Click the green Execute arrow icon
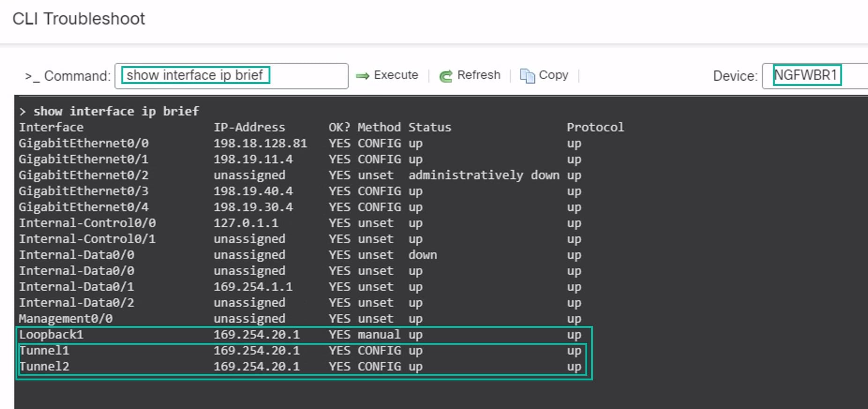This screenshot has width=868, height=409. tap(362, 76)
